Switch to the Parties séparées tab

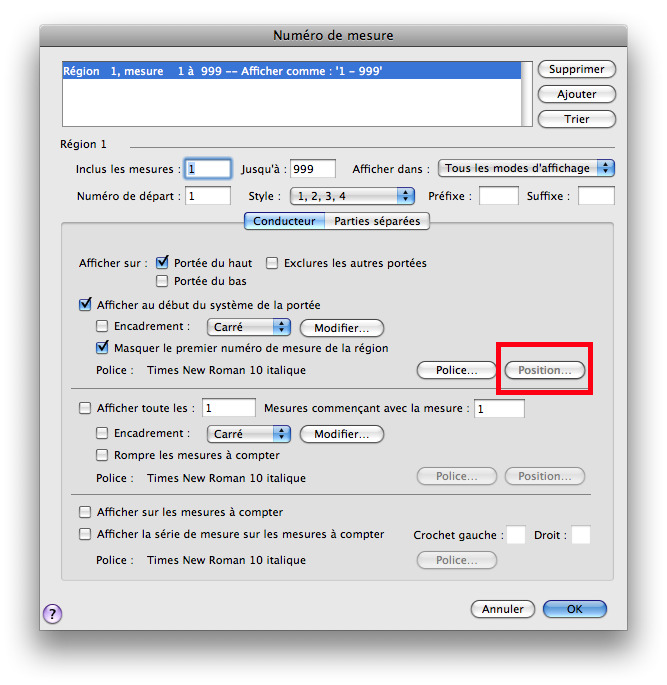[377, 221]
